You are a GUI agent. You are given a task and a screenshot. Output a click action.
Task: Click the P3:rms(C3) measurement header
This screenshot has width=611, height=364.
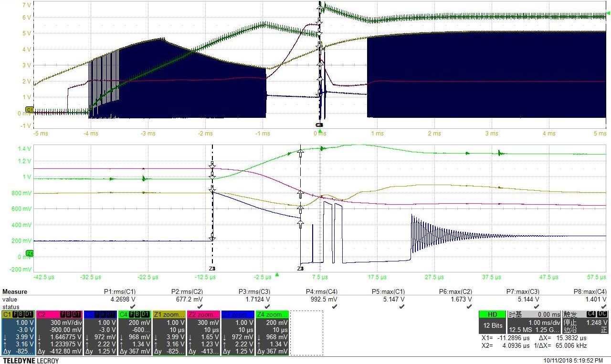(x=254, y=291)
